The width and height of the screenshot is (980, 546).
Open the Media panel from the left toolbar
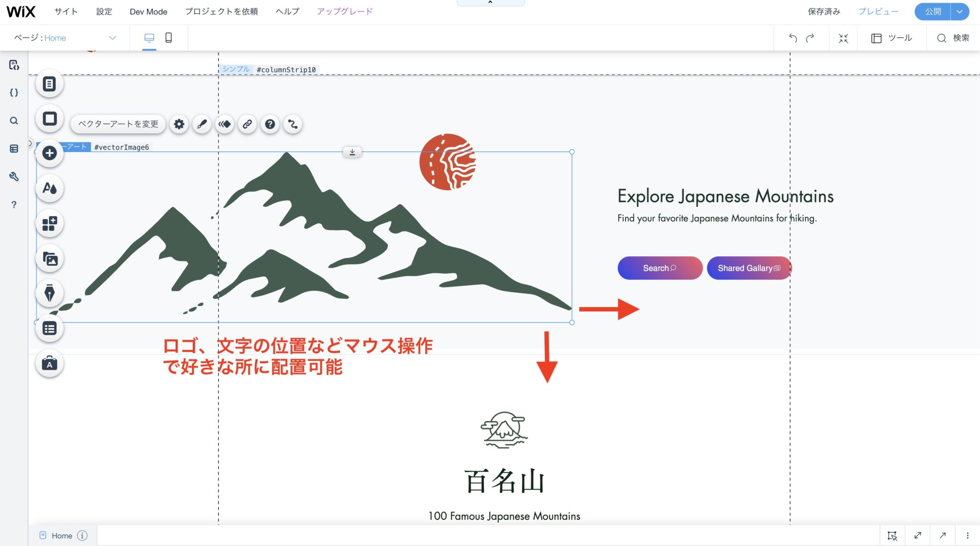[49, 258]
